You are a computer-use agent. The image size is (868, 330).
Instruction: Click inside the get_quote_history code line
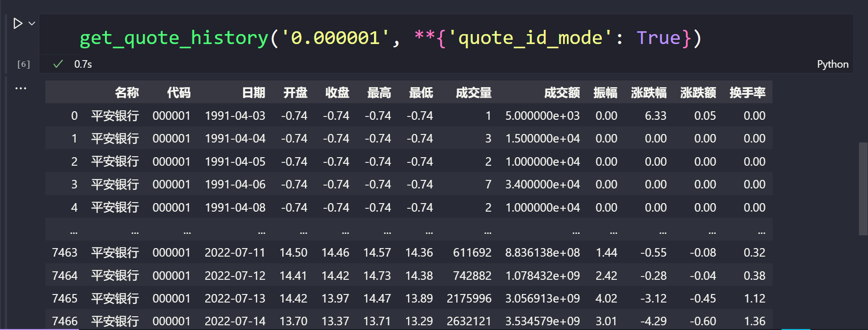click(x=391, y=38)
